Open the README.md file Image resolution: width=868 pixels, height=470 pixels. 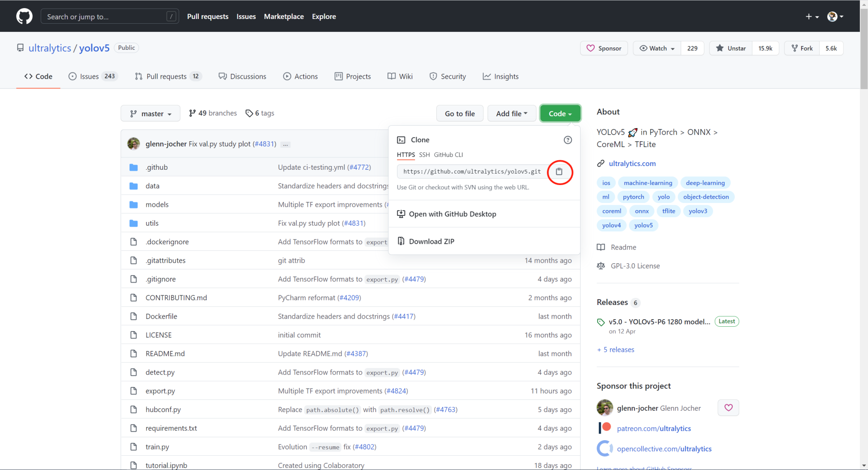click(165, 354)
